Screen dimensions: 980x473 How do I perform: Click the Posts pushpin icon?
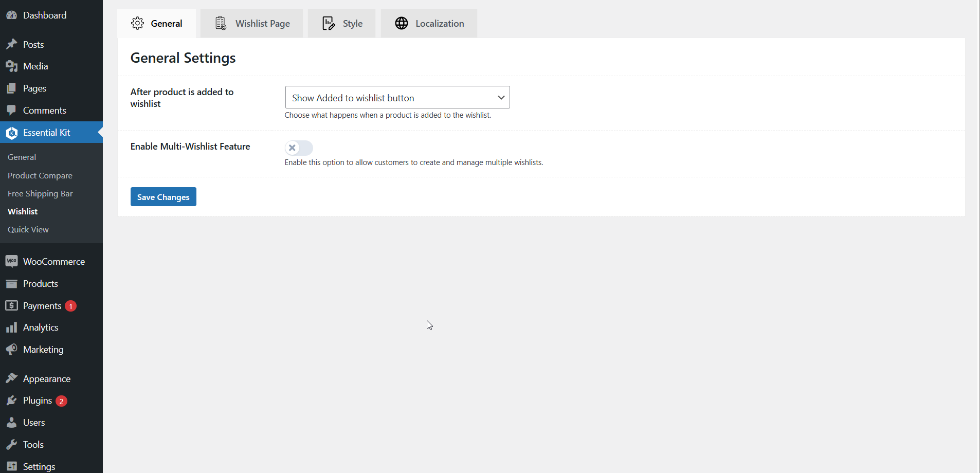pos(11,45)
